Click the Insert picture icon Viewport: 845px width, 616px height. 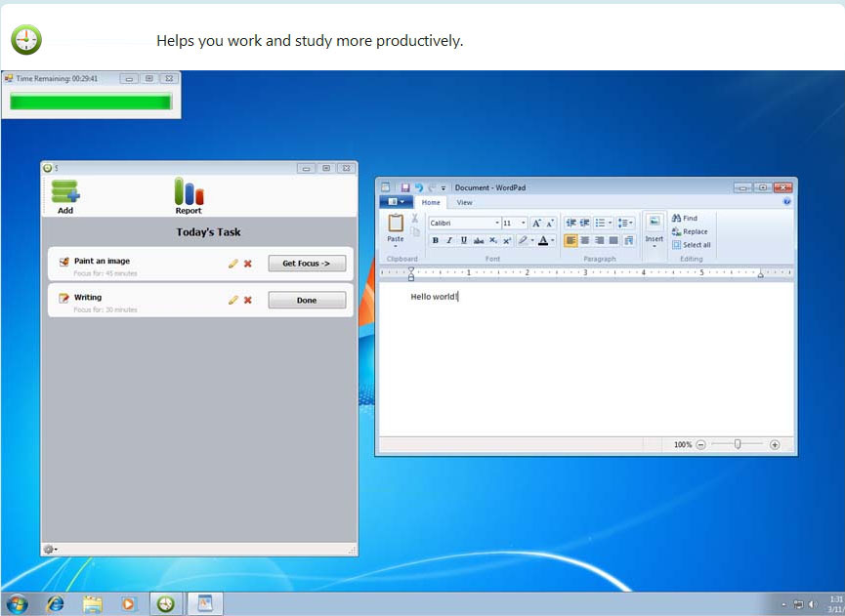tap(655, 222)
